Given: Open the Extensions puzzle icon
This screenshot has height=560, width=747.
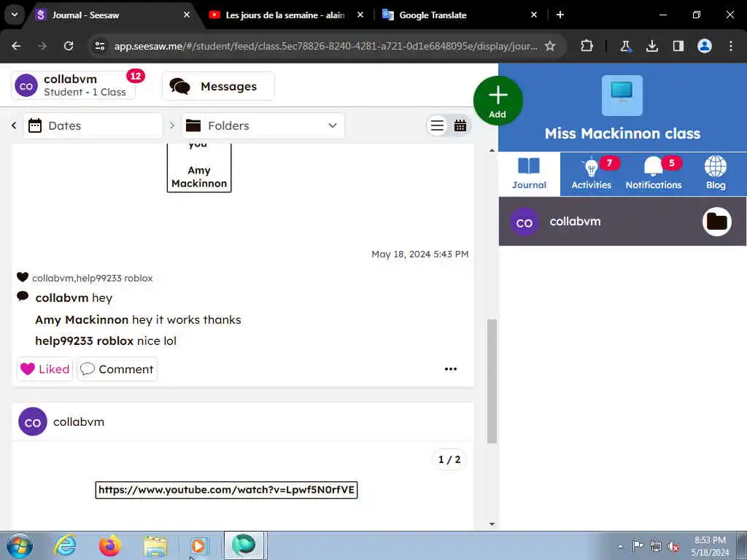Looking at the screenshot, I should pos(587,46).
